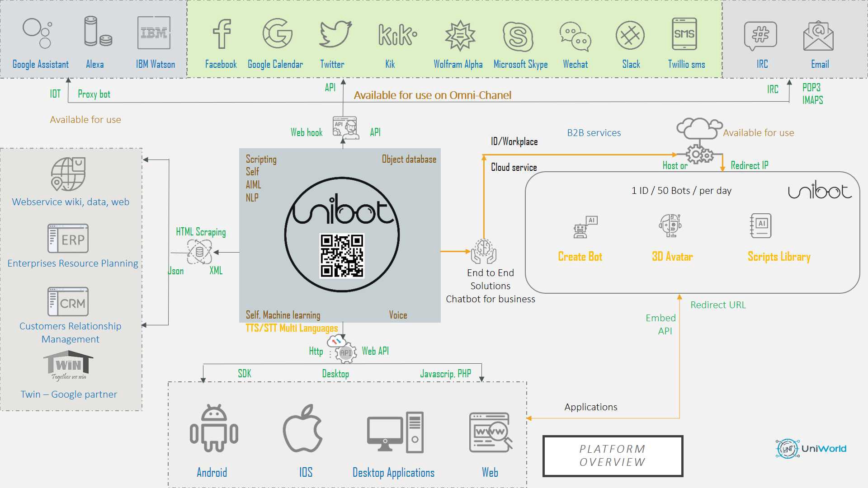Screen dimensions: 868x488
Task: Click the UniWorld logo
Action: [811, 449]
